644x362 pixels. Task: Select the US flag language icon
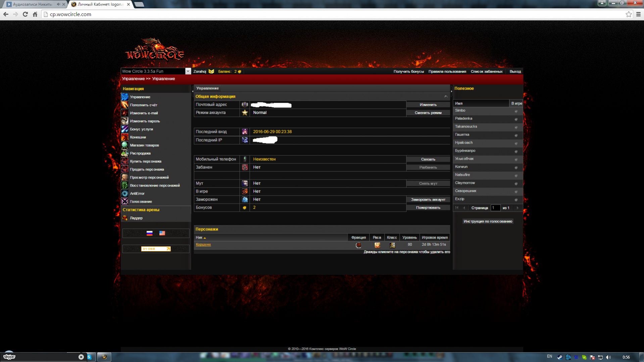coord(162,233)
